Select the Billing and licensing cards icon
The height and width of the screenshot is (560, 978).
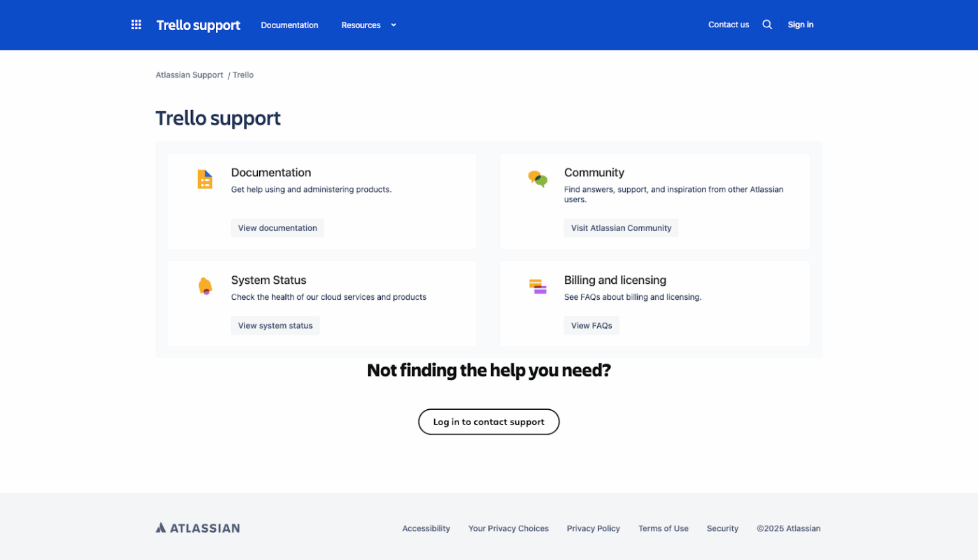tap(537, 286)
